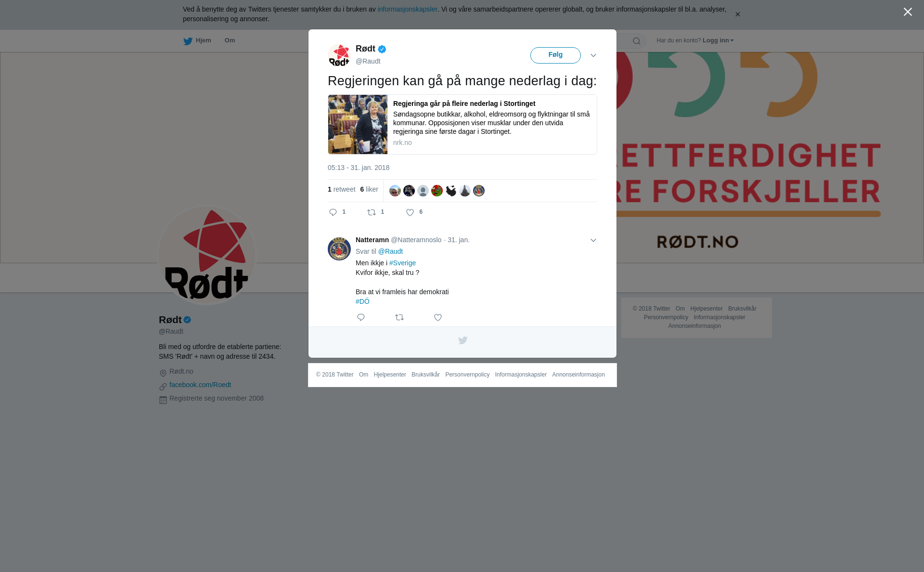Open more options chevron beside Følg
Image resolution: width=924 pixels, height=572 pixels.
[593, 55]
